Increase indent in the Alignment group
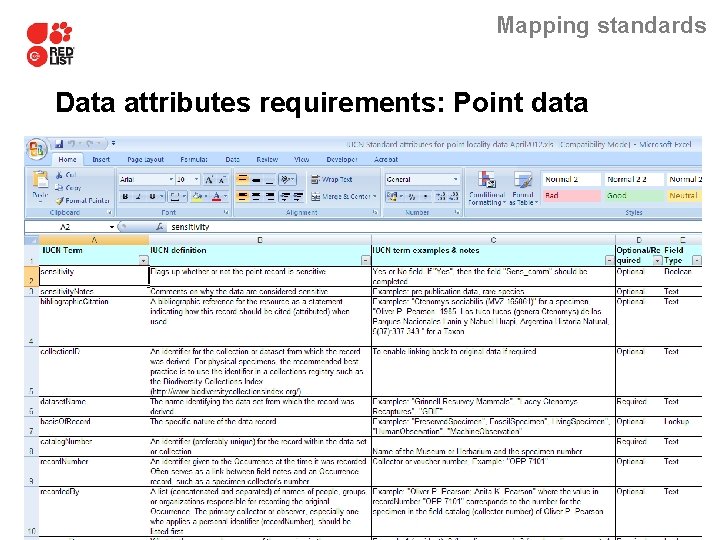This screenshot has height=540, width=720. coord(298,197)
